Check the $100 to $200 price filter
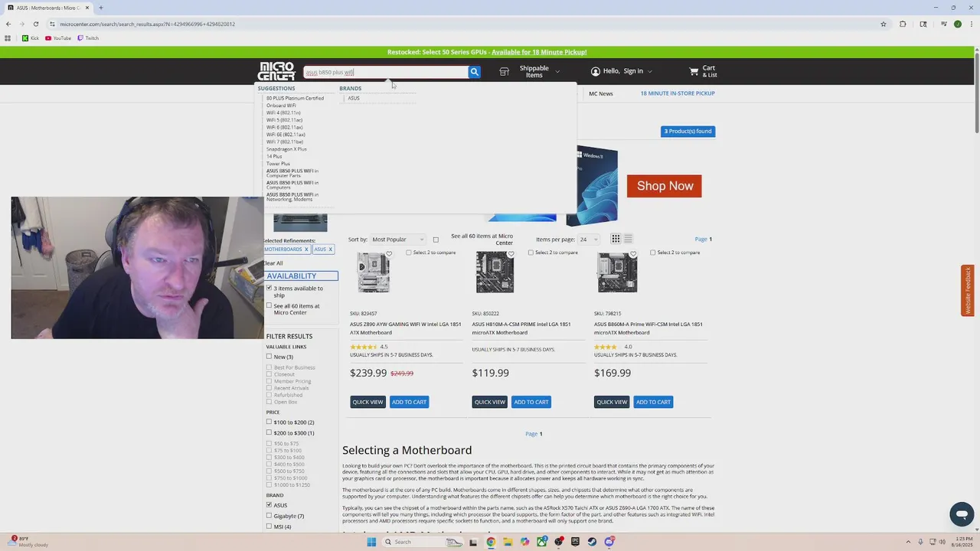 269,422
